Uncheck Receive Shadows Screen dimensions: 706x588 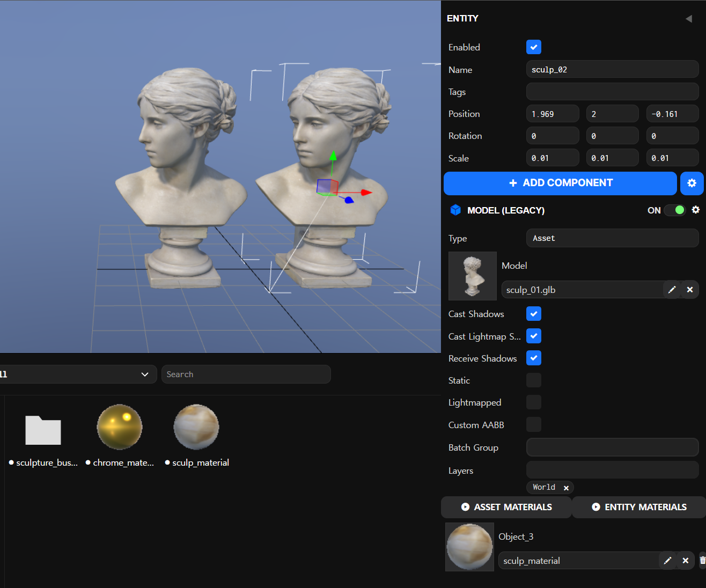pos(534,358)
